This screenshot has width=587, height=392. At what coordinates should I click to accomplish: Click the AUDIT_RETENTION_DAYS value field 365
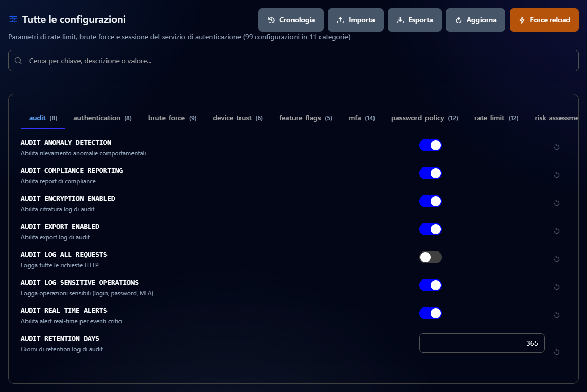(482, 343)
